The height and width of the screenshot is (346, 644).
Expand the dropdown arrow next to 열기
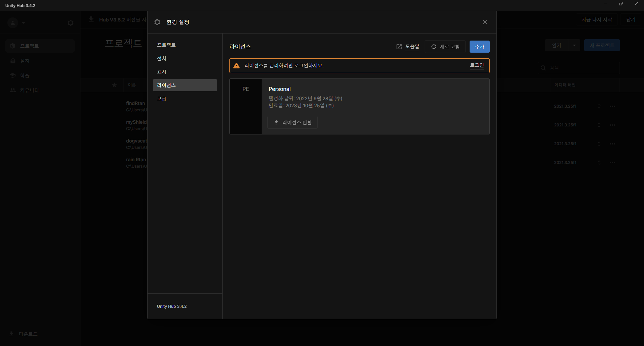click(x=574, y=45)
